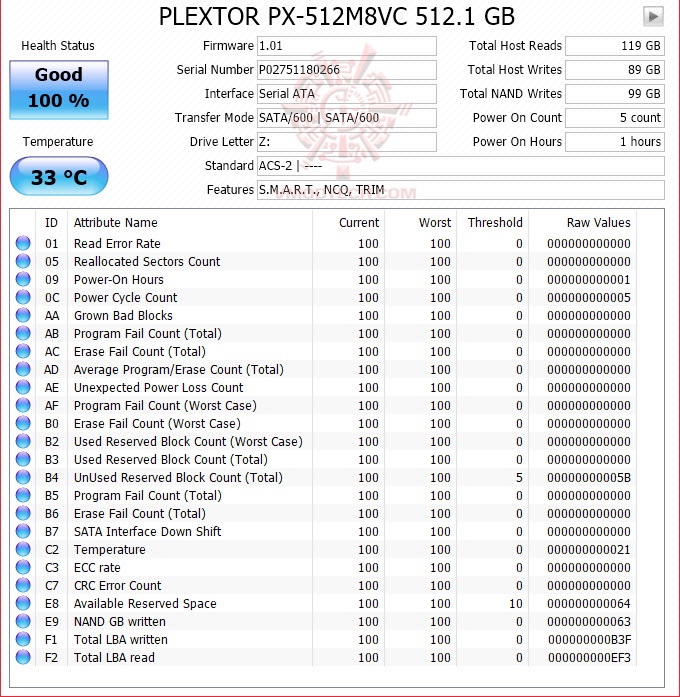This screenshot has width=680, height=697.
Task: Click status icon for UnUsed Reserved Block Count
Action: click(x=23, y=477)
